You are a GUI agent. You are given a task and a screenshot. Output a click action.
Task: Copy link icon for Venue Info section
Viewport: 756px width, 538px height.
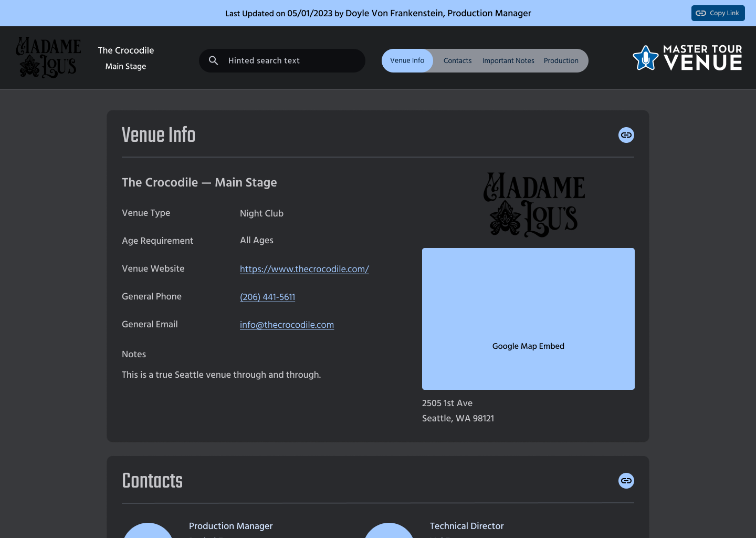tap(626, 135)
